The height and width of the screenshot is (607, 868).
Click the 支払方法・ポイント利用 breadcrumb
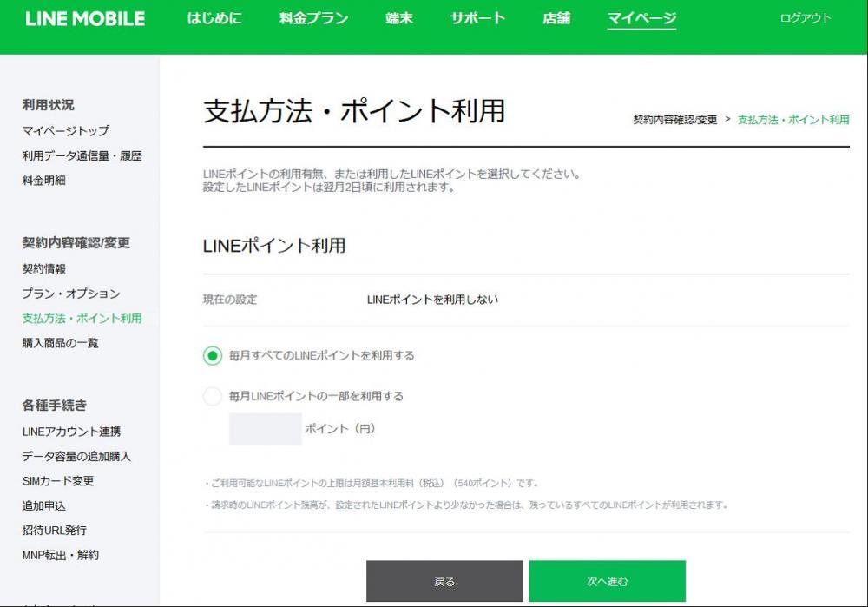pos(793,120)
